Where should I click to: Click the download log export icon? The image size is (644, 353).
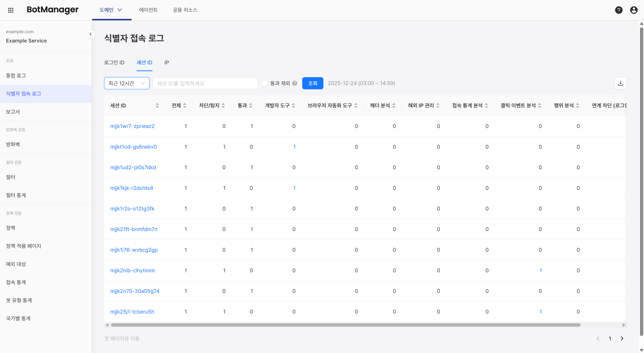pyautogui.click(x=621, y=83)
